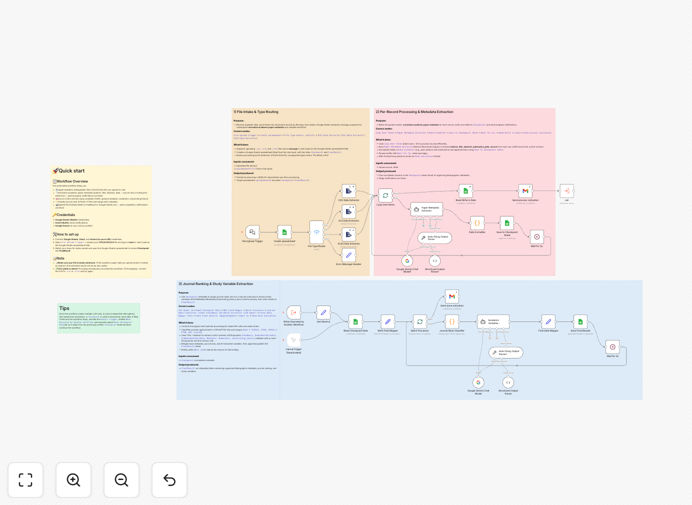Select the second extractor node below CSV extractor
Image resolution: width=692 pixels, height=505 pixels.
click(349, 212)
